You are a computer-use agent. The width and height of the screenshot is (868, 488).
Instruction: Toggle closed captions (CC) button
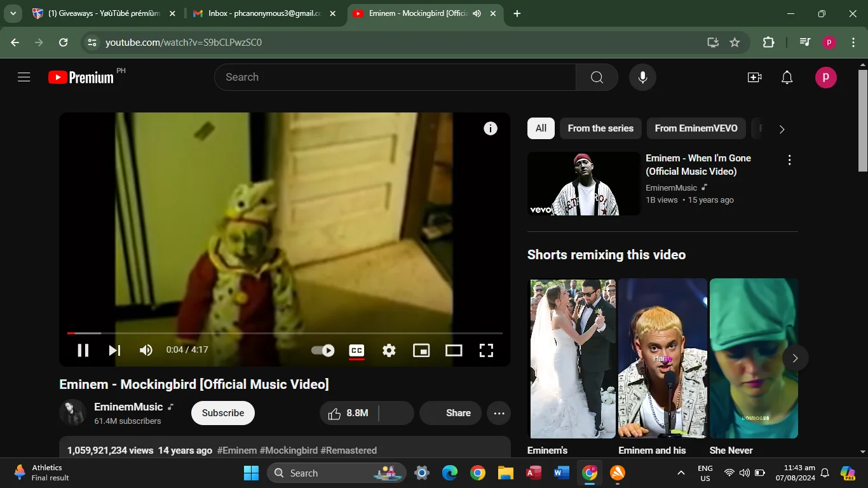pyautogui.click(x=356, y=350)
